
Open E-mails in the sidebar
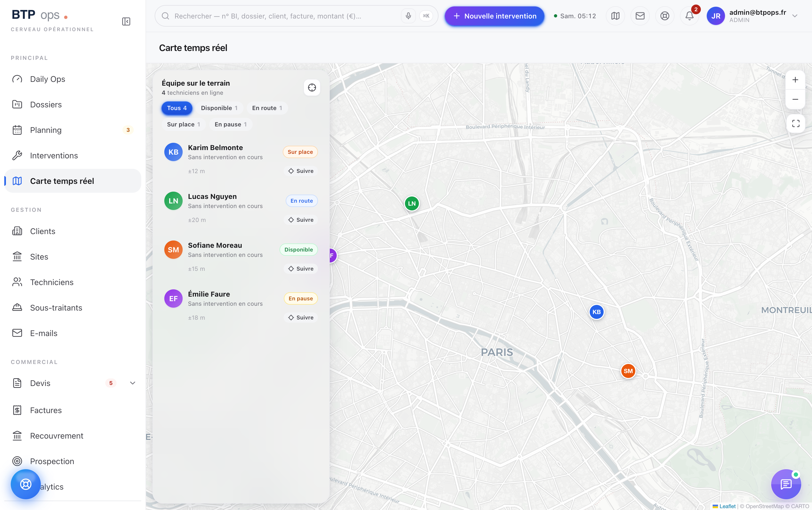(x=73, y=333)
